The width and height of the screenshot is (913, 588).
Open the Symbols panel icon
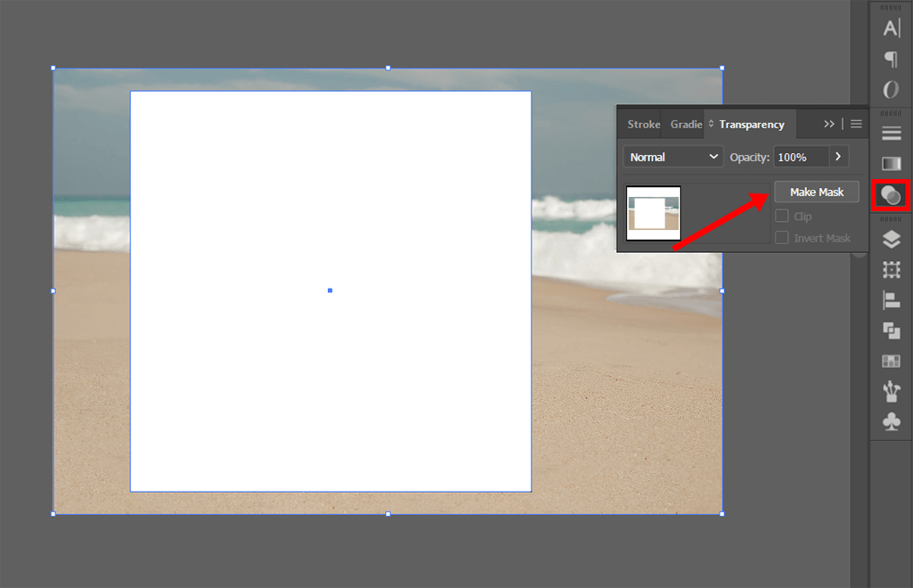pyautogui.click(x=891, y=421)
